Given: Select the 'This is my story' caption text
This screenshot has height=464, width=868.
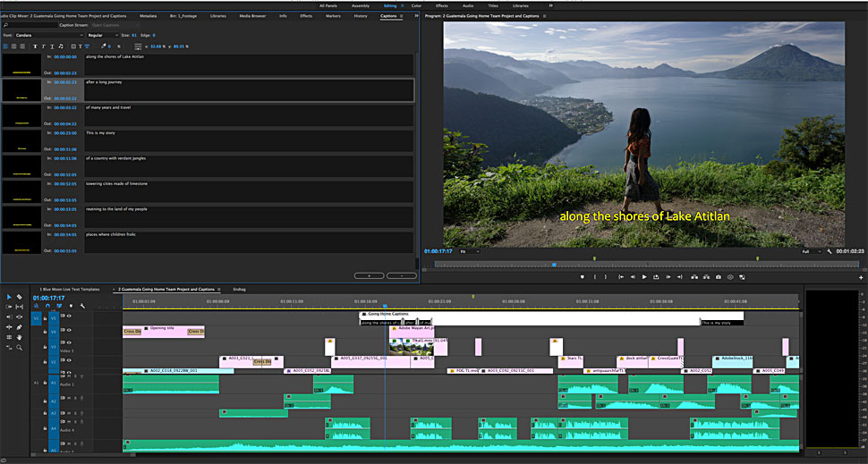Looking at the screenshot, I should 103,132.
